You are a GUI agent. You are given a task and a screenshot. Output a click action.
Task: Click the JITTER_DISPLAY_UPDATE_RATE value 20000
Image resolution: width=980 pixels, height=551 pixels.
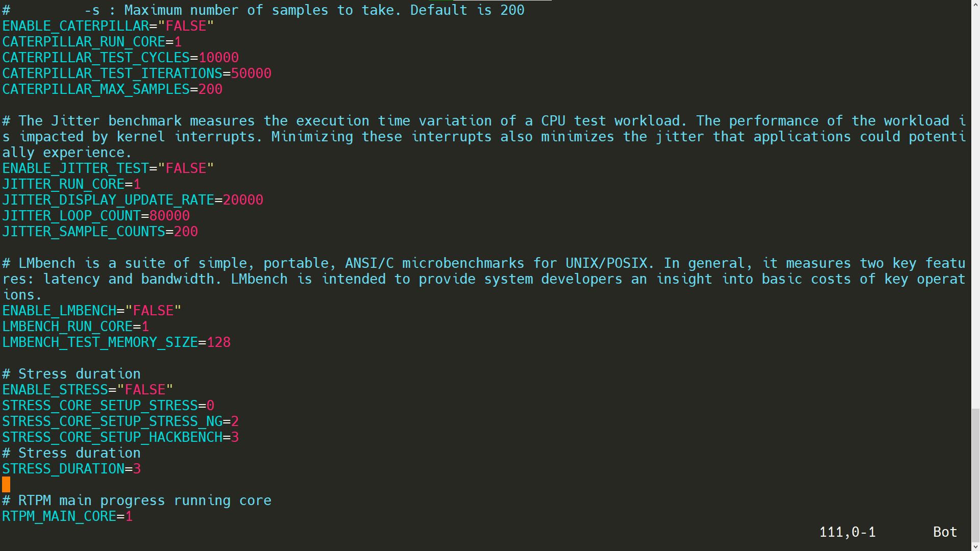[243, 200]
